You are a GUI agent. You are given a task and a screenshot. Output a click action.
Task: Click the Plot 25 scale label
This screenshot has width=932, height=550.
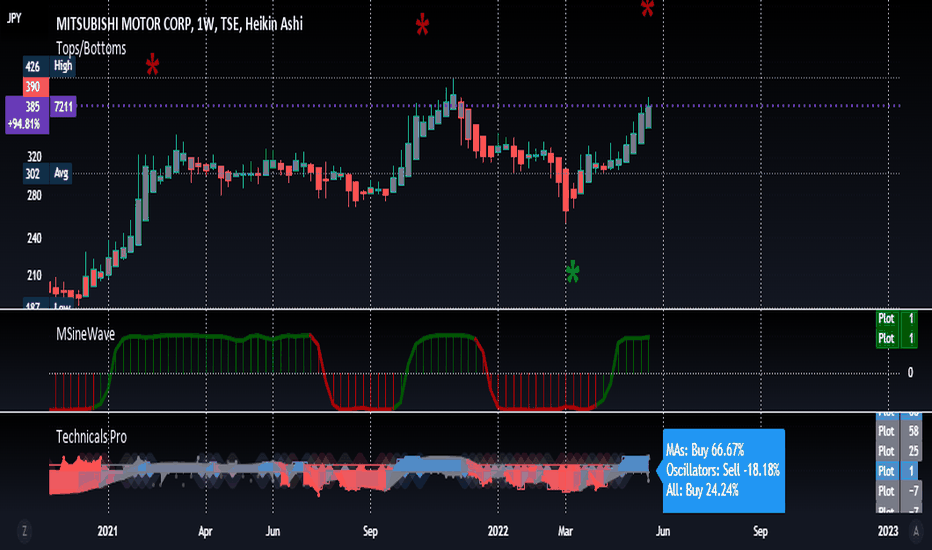point(899,451)
